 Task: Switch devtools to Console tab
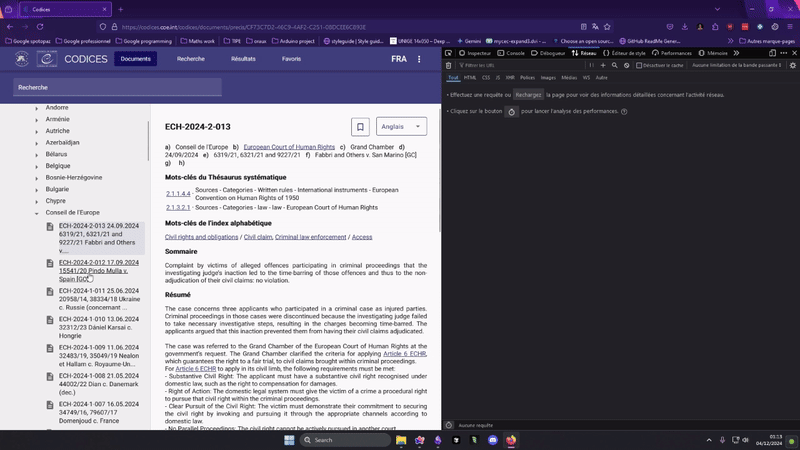(511, 53)
